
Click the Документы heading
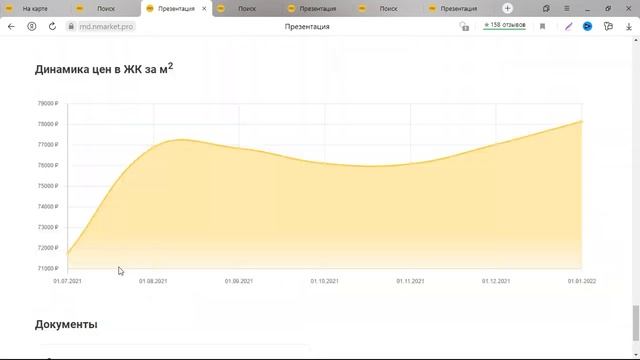(66, 324)
